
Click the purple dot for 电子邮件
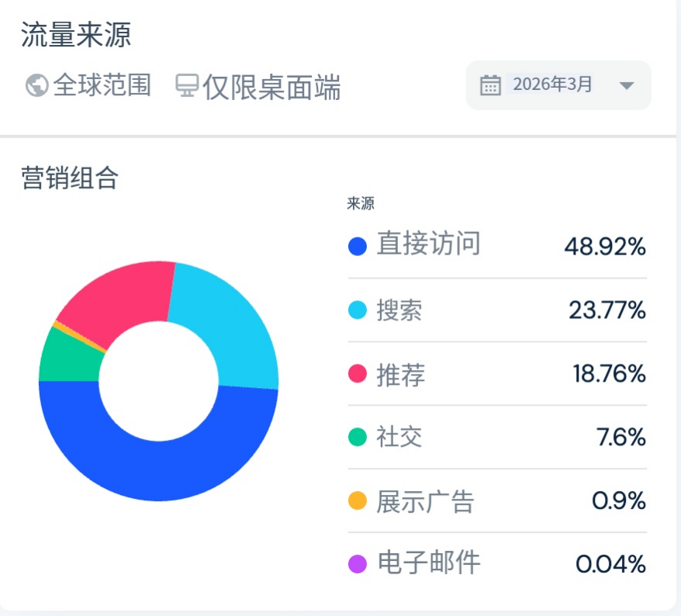pyautogui.click(x=358, y=564)
